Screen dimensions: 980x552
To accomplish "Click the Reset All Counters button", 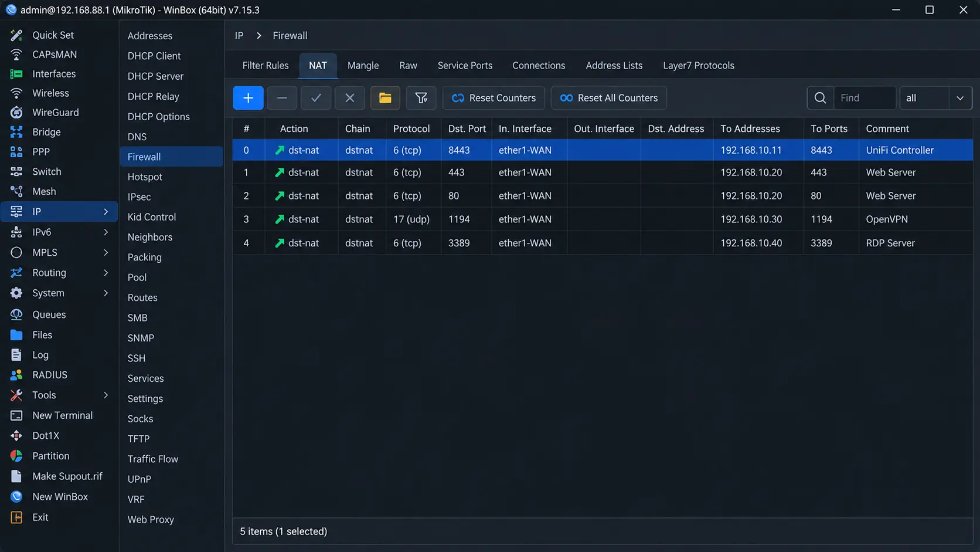I will (x=608, y=98).
